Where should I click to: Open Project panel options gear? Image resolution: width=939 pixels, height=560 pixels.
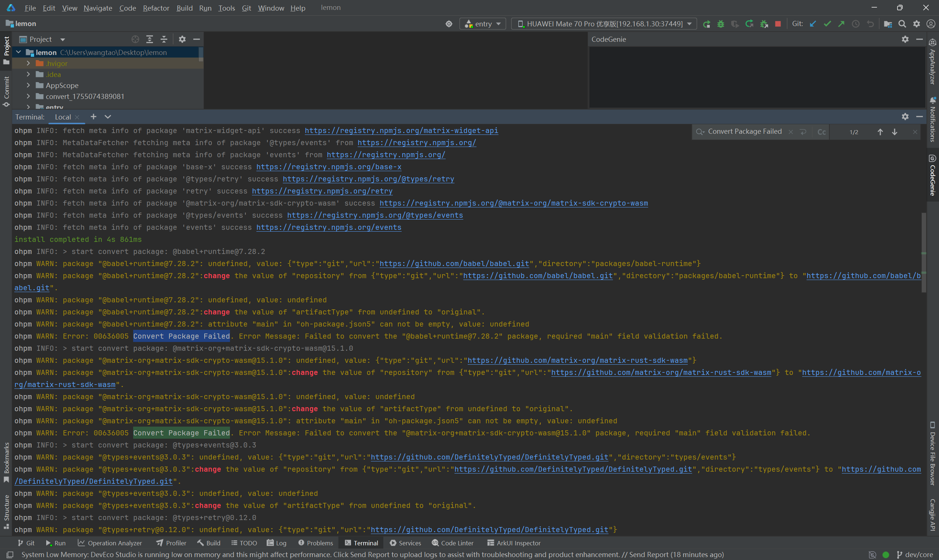pos(182,39)
